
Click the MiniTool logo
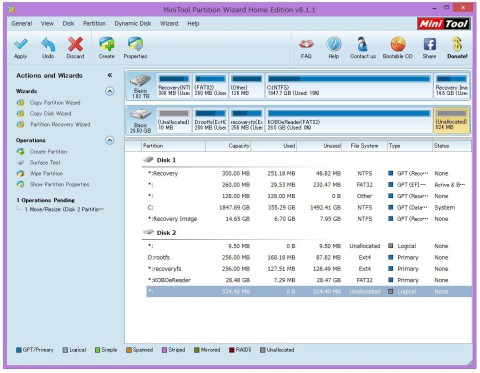coord(444,24)
